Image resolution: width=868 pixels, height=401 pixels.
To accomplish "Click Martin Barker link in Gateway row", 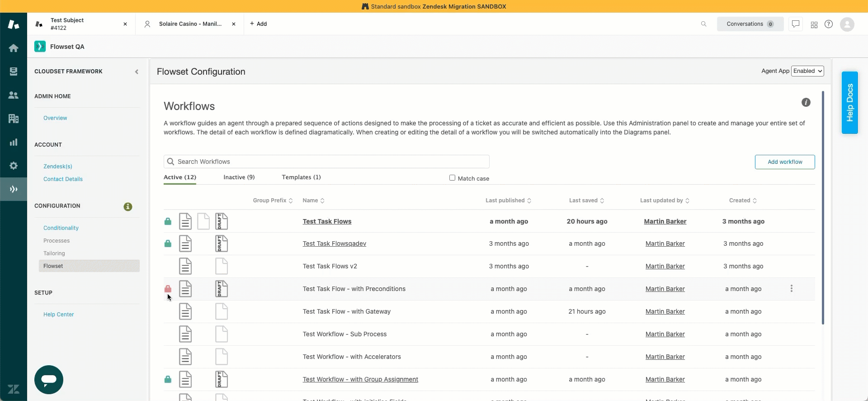I will tap(665, 311).
